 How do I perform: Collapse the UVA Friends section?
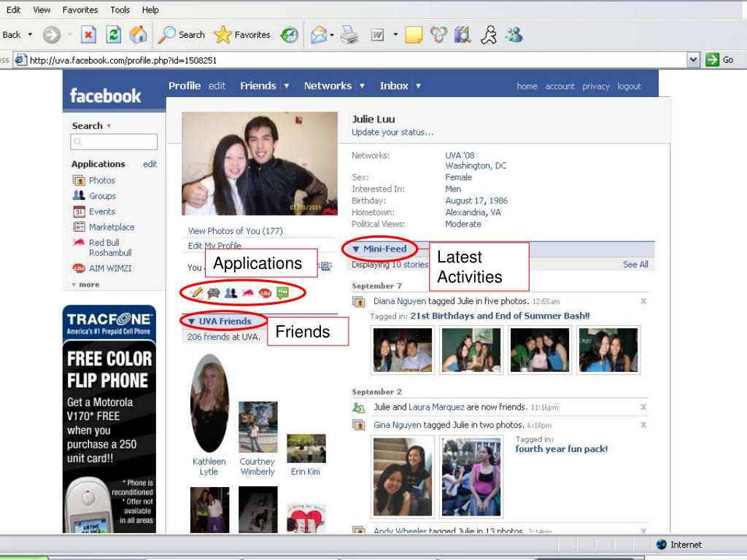tap(192, 322)
